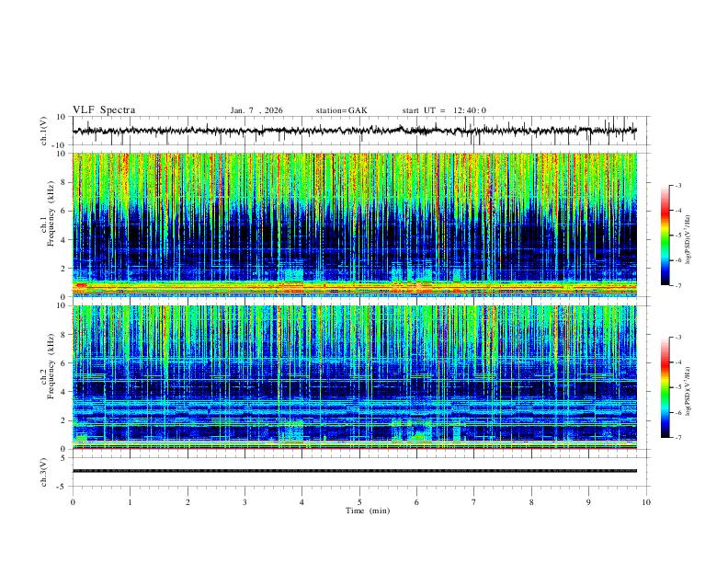Click the "10" tick on Time axis
Viewport: 728px width, 563px height.
click(646, 502)
